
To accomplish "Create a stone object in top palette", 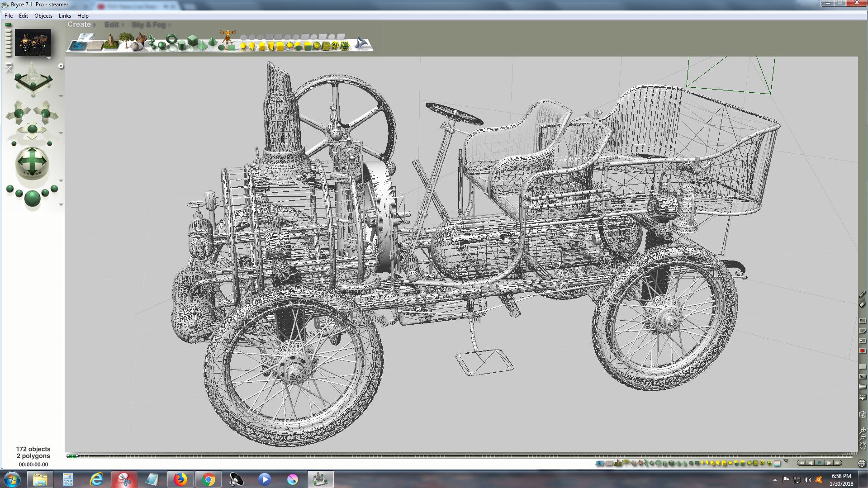I will coord(134,46).
